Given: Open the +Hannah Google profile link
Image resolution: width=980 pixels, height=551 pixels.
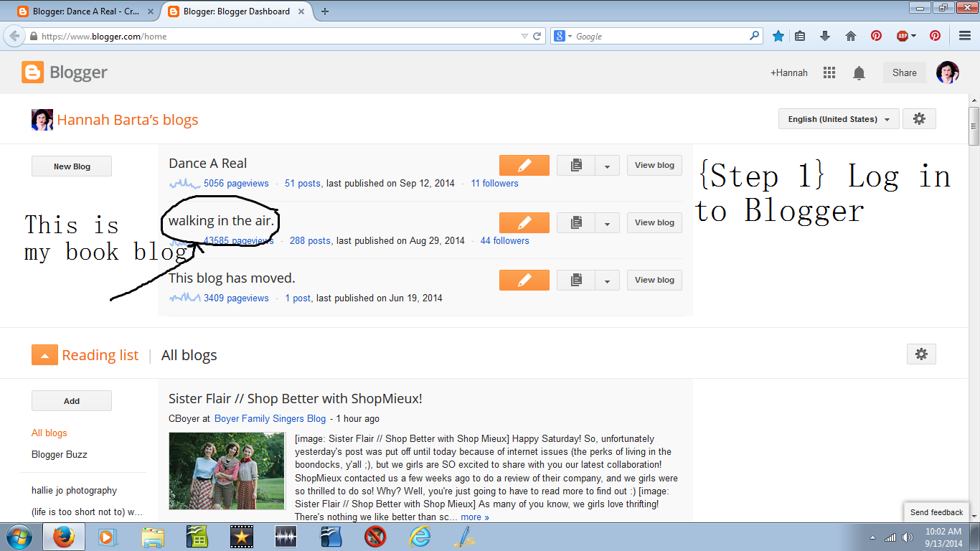Looking at the screenshot, I should [x=789, y=72].
